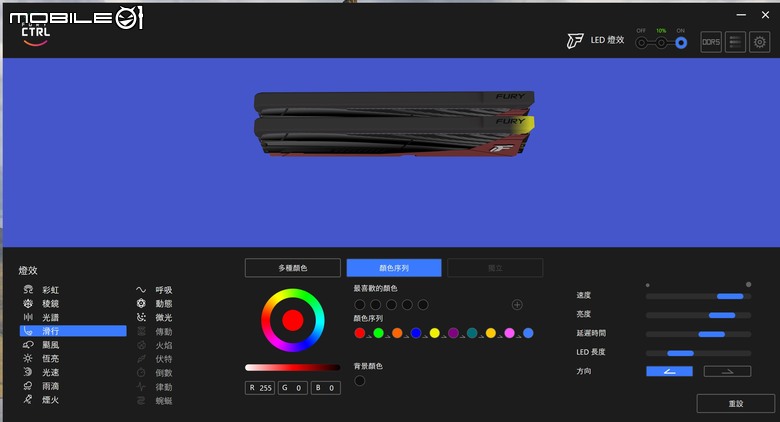
Task: Set LED 燈效 switch to 10%
Action: pyautogui.click(x=661, y=43)
